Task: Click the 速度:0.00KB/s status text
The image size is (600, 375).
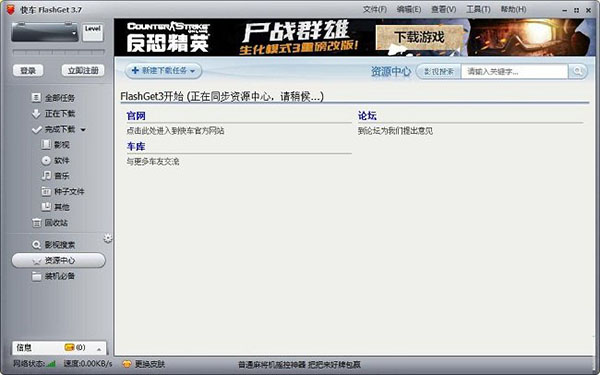Action: (88, 364)
